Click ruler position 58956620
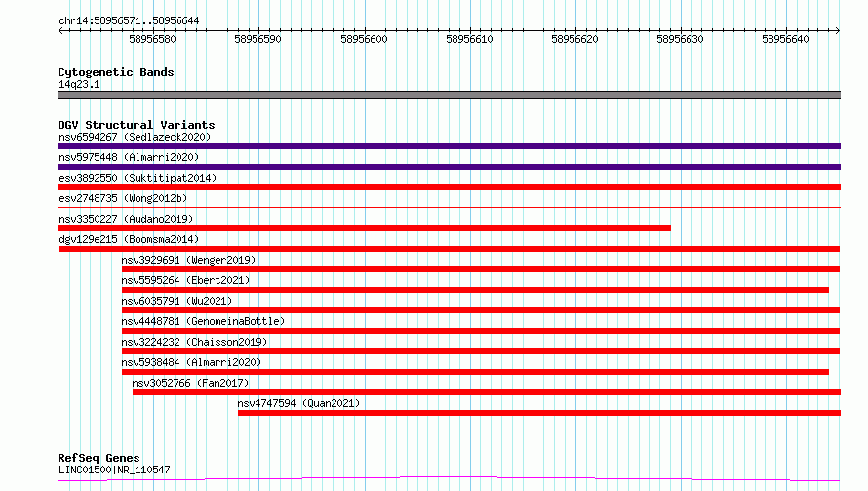This screenshot has width=868, height=491. coord(574,39)
